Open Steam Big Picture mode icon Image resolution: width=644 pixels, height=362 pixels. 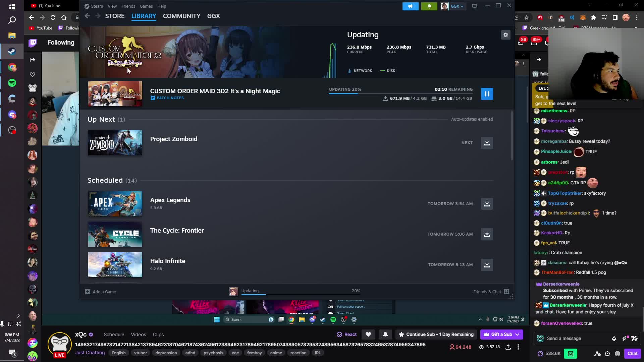coord(474,6)
